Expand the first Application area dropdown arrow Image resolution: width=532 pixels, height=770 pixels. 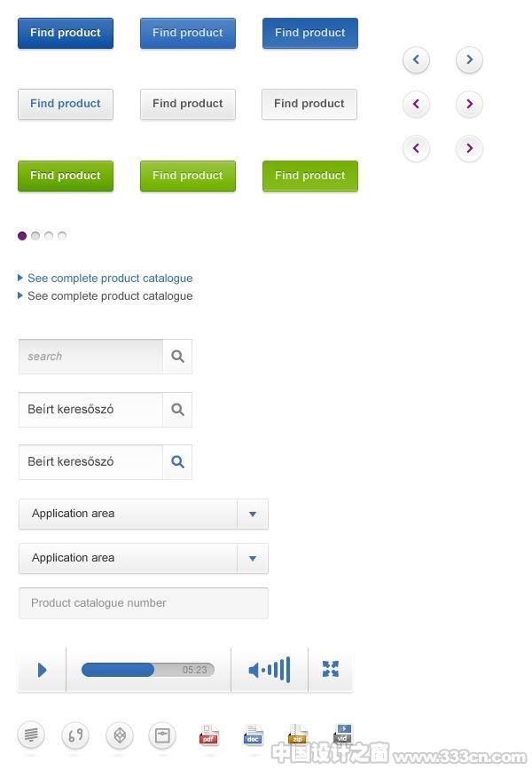click(253, 515)
